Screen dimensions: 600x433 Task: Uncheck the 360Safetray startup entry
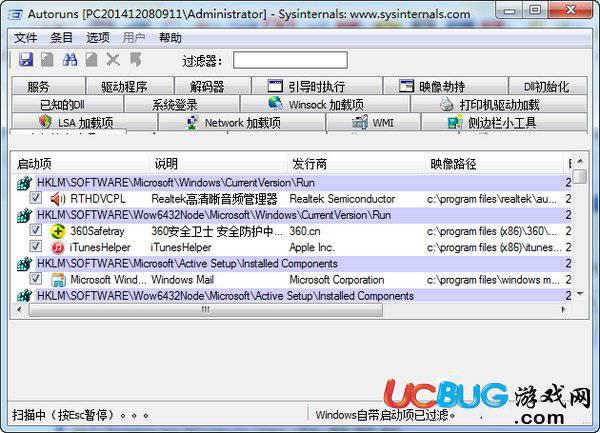tap(36, 230)
